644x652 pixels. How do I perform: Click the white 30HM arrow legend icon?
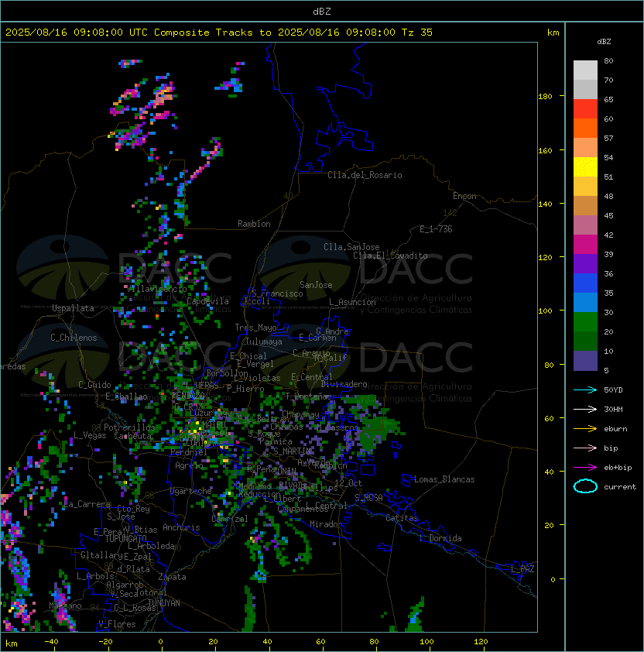pos(585,409)
